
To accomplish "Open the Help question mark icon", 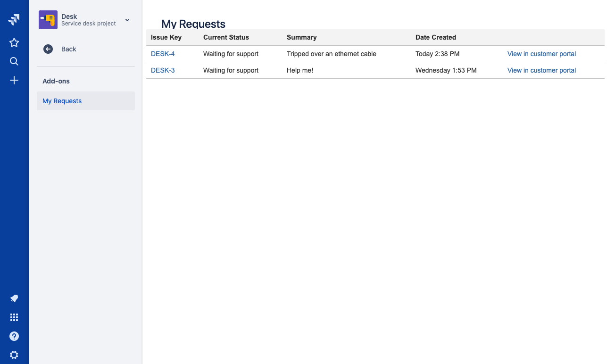I will pos(14,336).
